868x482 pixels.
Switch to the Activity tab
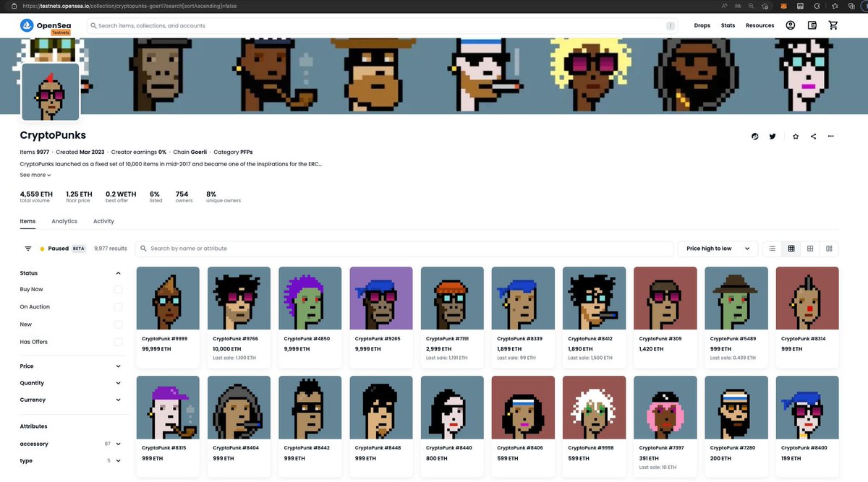click(103, 221)
